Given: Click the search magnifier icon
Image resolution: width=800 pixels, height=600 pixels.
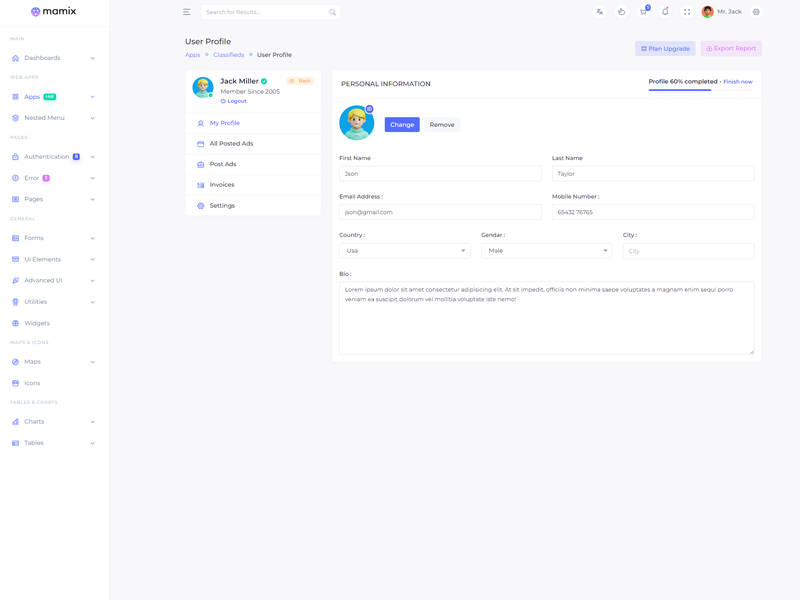Looking at the screenshot, I should click(x=332, y=12).
